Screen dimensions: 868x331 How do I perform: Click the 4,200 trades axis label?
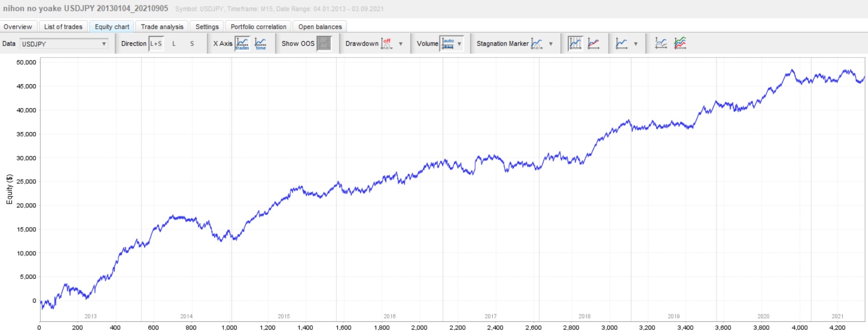(x=837, y=328)
